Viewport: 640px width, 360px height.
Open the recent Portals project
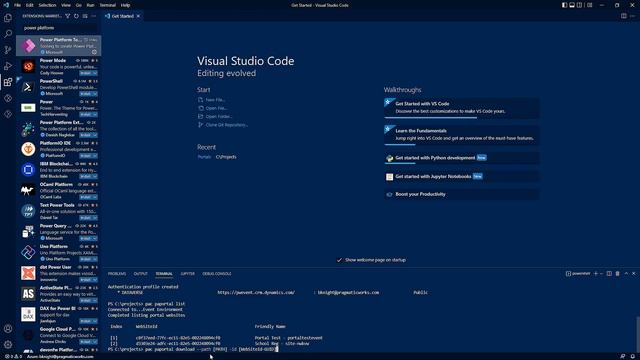(x=204, y=157)
